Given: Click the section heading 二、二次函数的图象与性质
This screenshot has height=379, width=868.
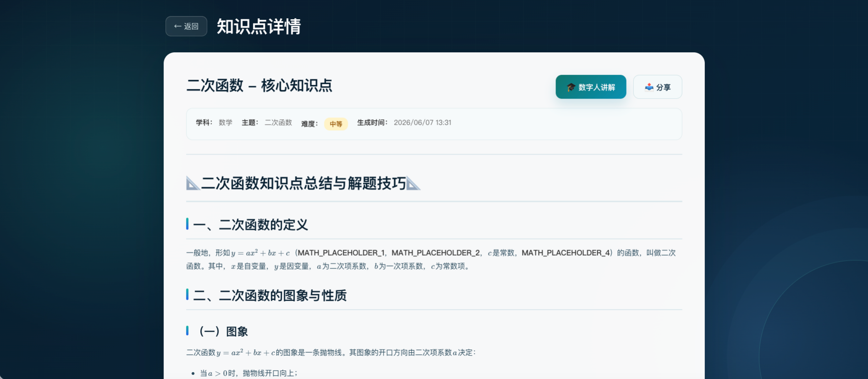Looking at the screenshot, I should [270, 295].
